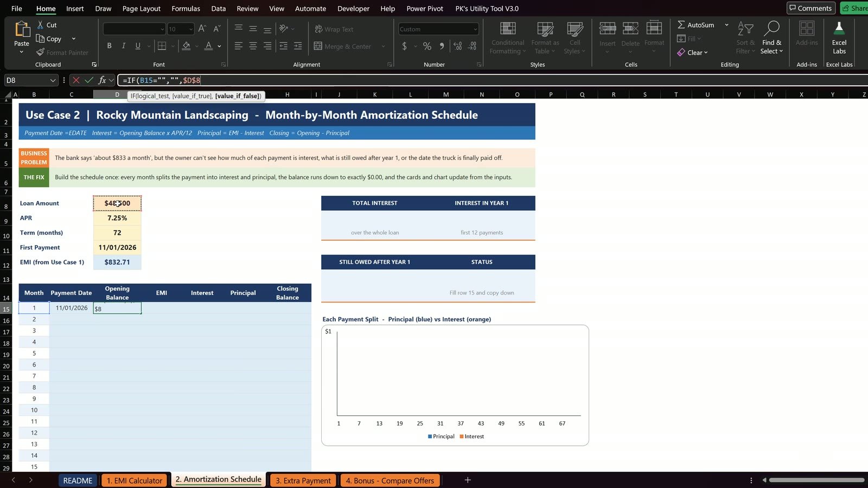Viewport: 868px width, 488px height.
Task: Switch to the 1. EMI Calculator sheet
Action: coord(134,480)
